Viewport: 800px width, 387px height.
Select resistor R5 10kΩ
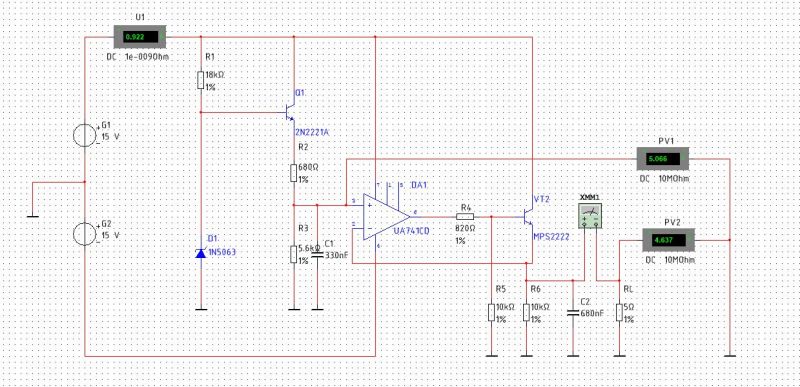[491, 313]
